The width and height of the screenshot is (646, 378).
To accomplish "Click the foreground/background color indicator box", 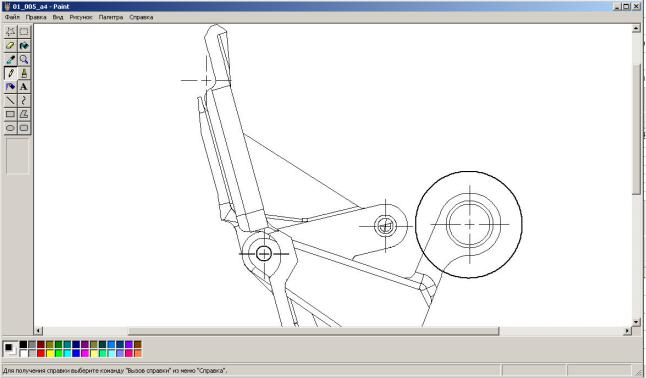I will tap(10, 349).
